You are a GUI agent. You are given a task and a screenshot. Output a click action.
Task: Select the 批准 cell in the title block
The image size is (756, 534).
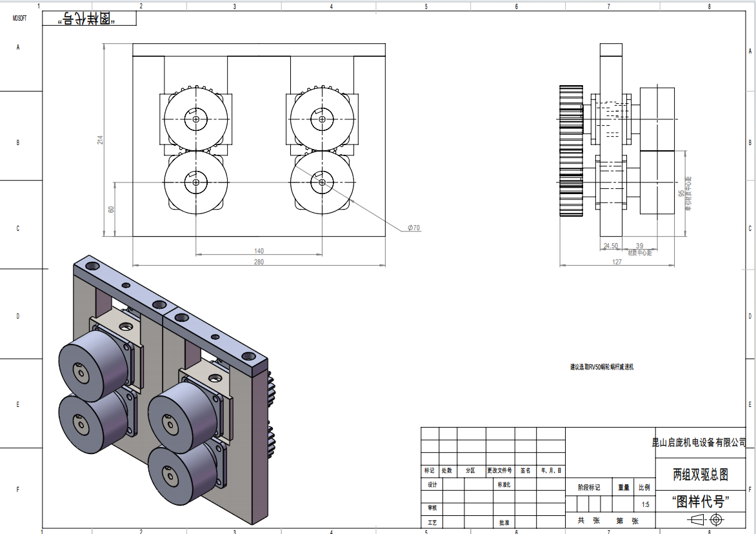tap(504, 522)
